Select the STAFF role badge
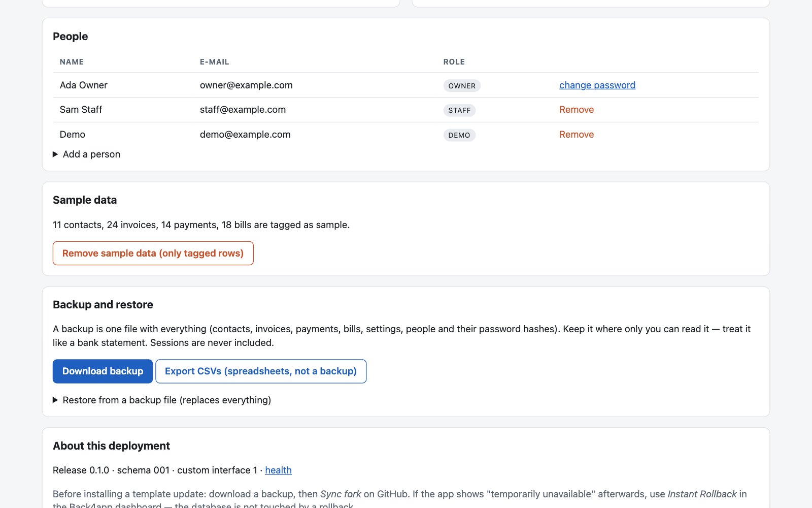 point(459,110)
